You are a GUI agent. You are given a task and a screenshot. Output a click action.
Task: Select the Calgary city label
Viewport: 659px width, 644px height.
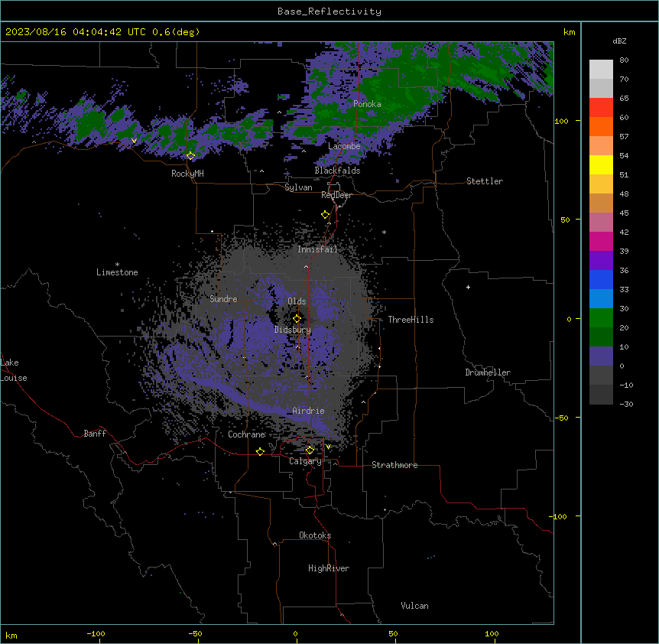306,461
